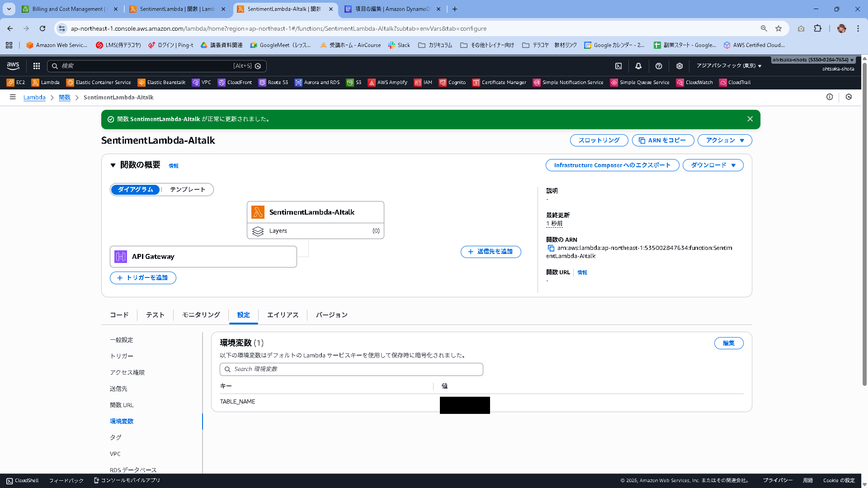The width and height of the screenshot is (868, 488).
Task: Open S3 from the favorites bar
Action: pos(354,83)
